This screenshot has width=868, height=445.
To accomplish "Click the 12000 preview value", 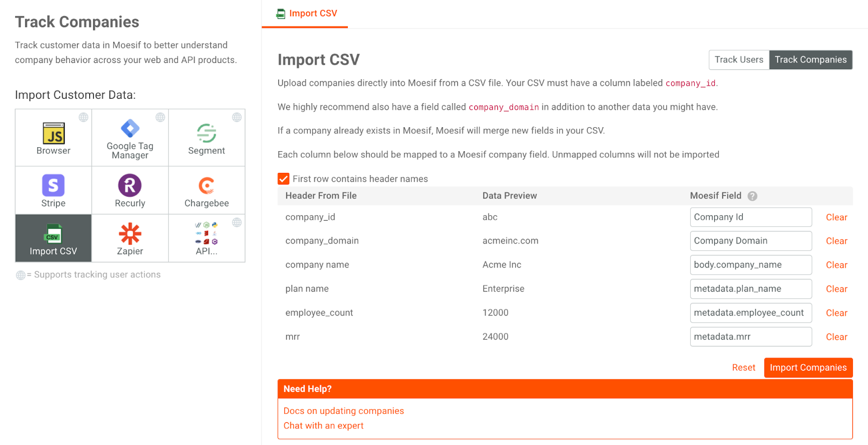I will pos(496,313).
